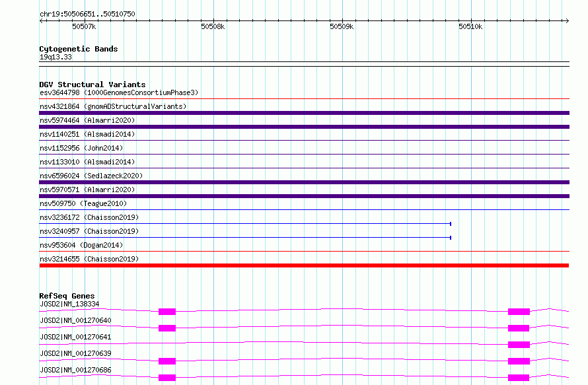Viewport: 588px width, 385px height.
Task: Click the blue nsv3236172 variant line
Action: tap(245, 224)
